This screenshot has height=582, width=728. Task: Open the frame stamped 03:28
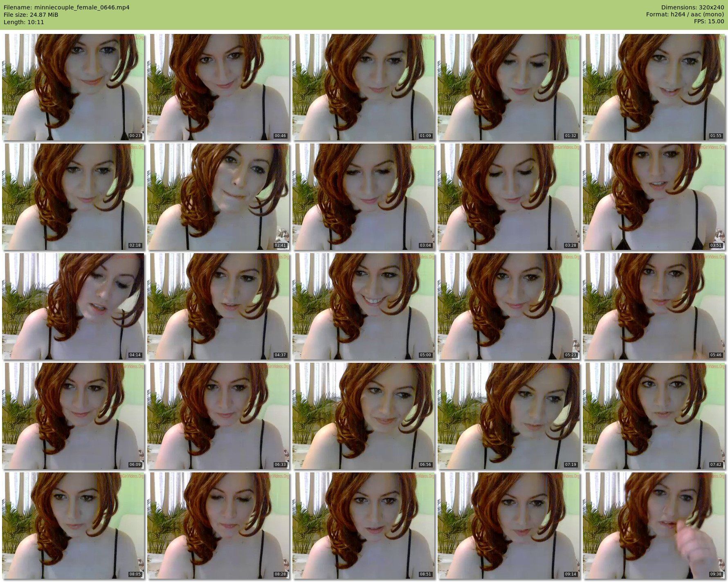click(x=509, y=197)
